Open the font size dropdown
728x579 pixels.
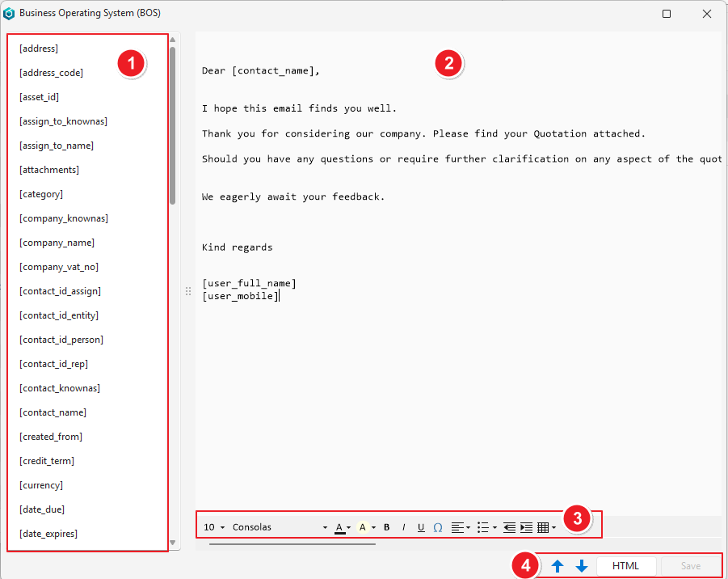click(x=214, y=527)
